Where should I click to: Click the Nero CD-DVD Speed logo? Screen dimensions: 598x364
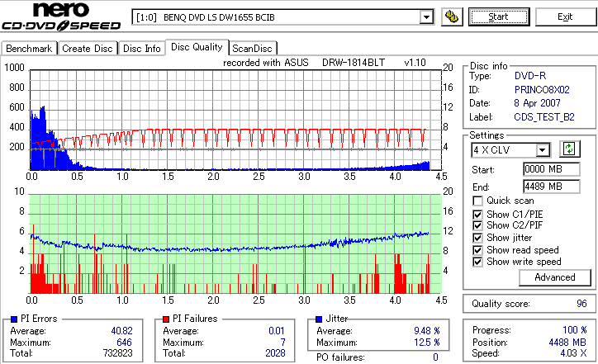61,17
